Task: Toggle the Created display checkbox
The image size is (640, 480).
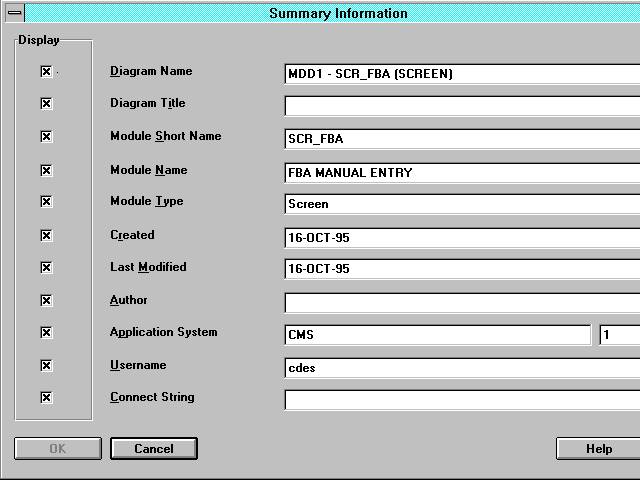Action: [46, 236]
